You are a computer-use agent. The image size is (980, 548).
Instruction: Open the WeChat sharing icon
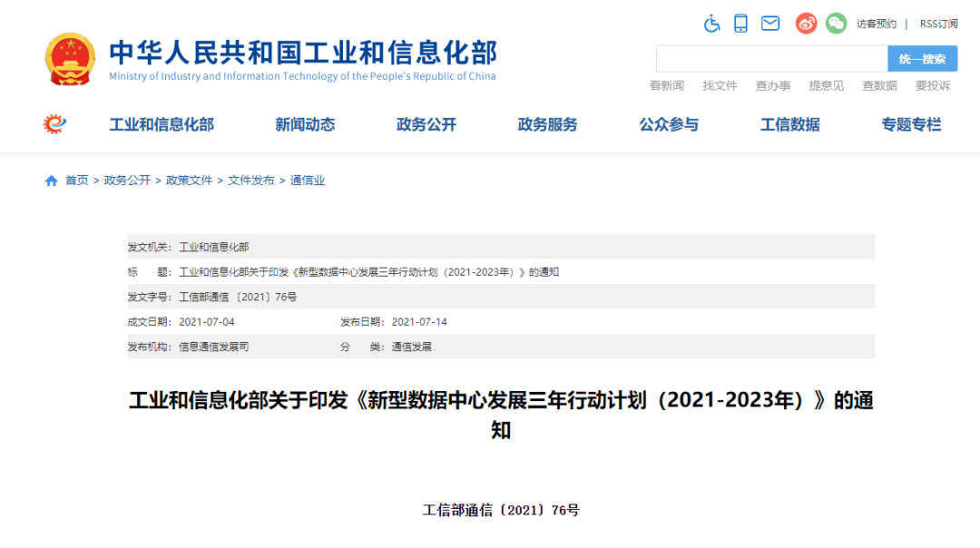pos(835,24)
